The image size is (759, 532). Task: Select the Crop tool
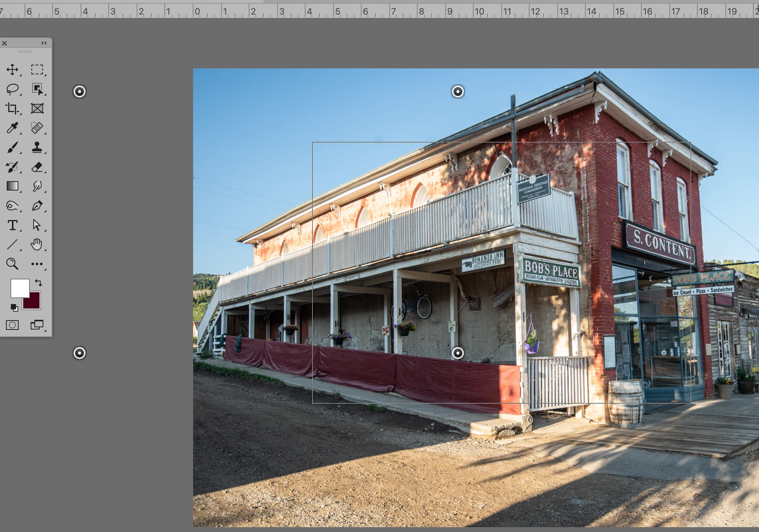click(x=12, y=109)
